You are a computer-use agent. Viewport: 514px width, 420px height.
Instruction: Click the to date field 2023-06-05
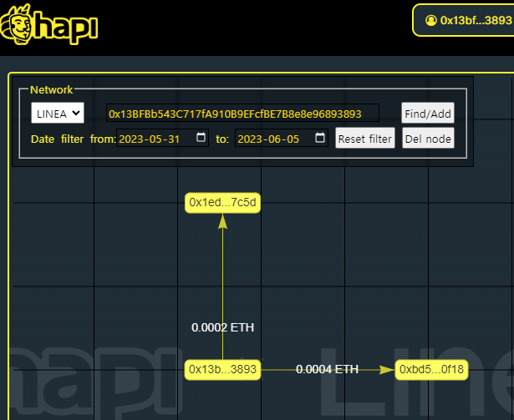[282, 139]
